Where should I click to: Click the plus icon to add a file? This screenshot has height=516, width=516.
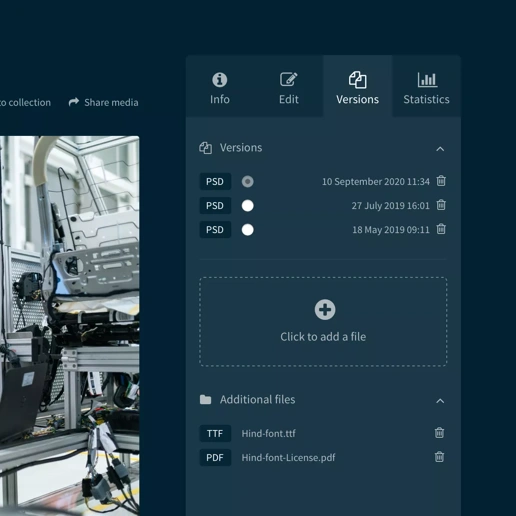(x=325, y=310)
